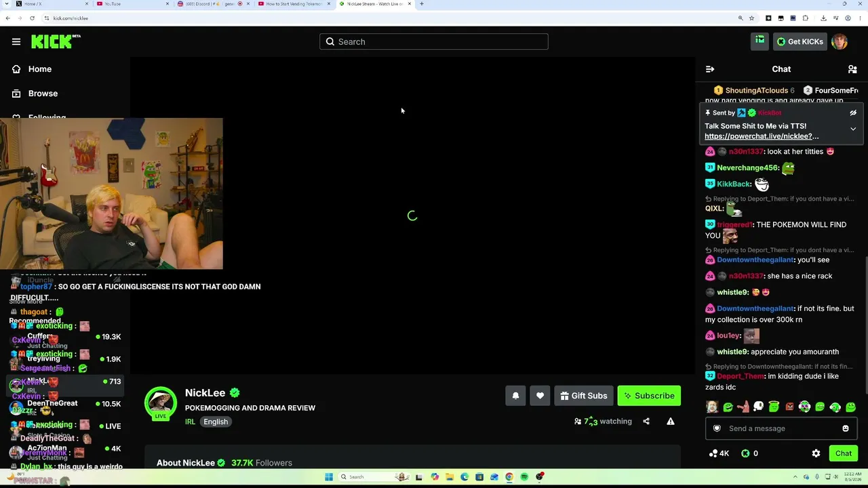Report stream using the warning triangle icon
Viewport: 868px width, 488px height.
(x=671, y=422)
